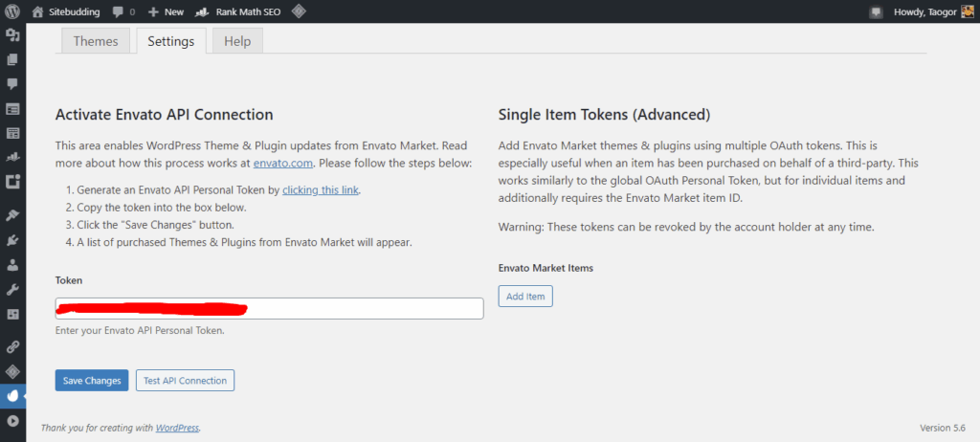Switch to the Themes tab
980x442 pixels.
96,41
